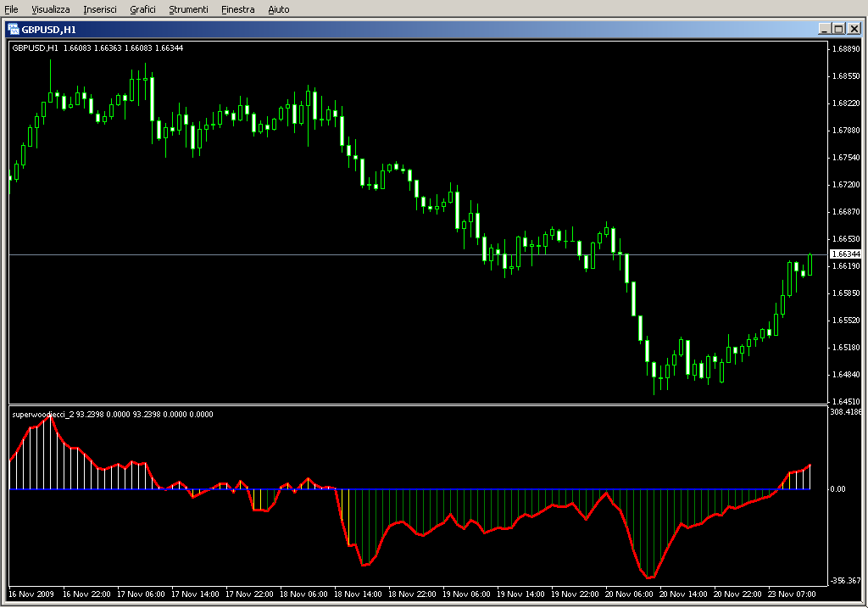Click the indicator -356.367 scale value
Screen dimensions: 868x608
point(845,580)
